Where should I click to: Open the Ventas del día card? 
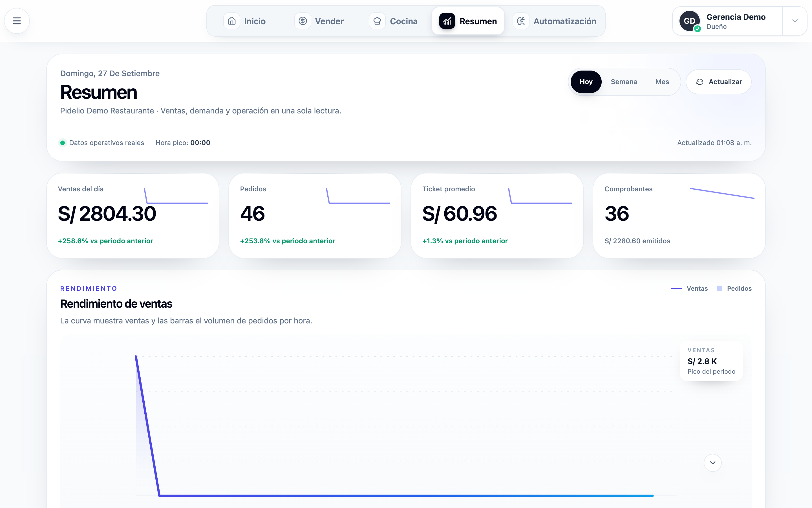[133, 216]
